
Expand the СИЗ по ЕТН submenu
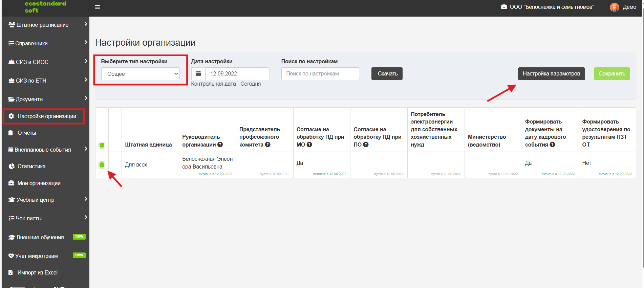tap(45, 81)
